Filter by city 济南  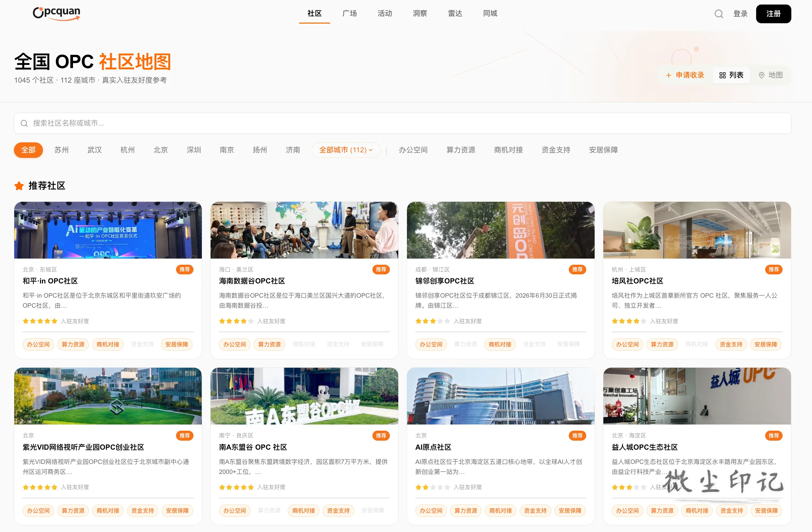(293, 150)
